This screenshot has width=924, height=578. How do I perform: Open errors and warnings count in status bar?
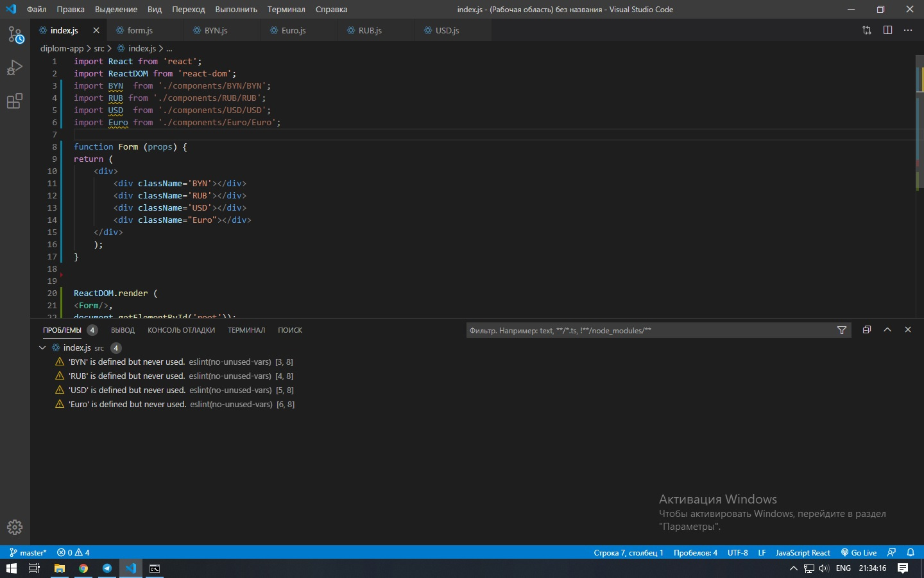pyautogui.click(x=73, y=552)
